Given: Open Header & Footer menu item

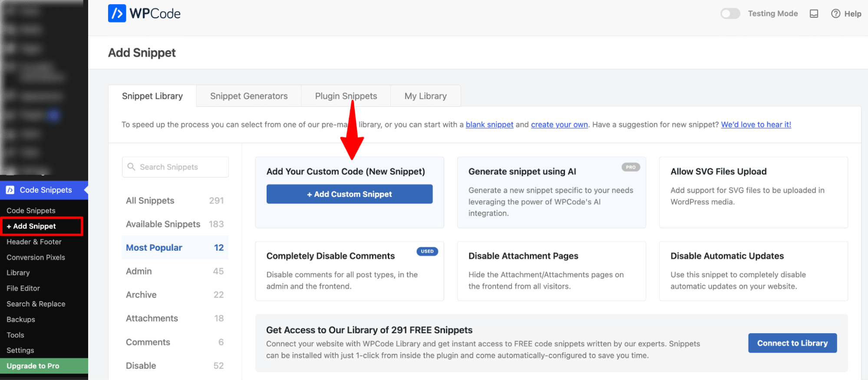Looking at the screenshot, I should (x=34, y=242).
